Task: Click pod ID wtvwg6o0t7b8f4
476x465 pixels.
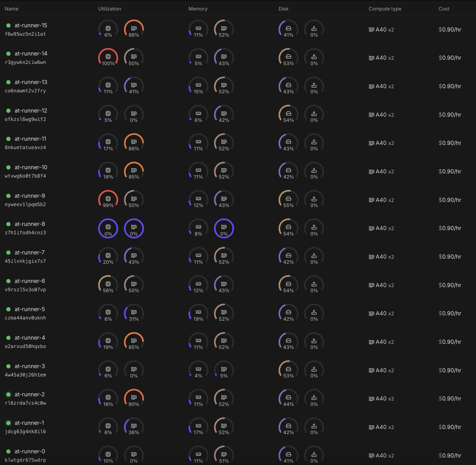Action: (25, 176)
